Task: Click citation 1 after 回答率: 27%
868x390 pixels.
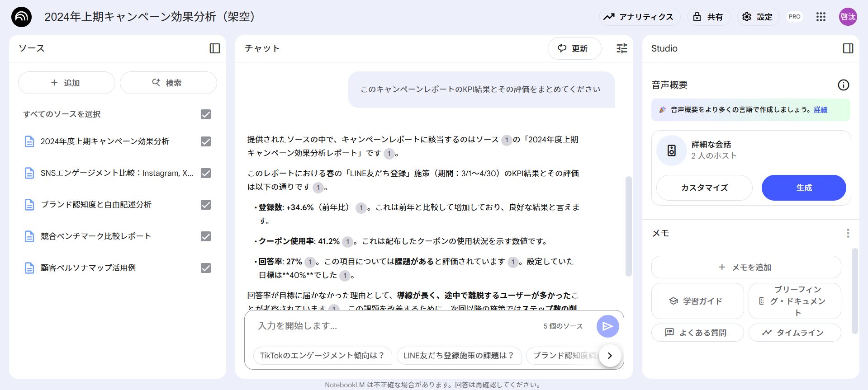Action: [x=310, y=262]
